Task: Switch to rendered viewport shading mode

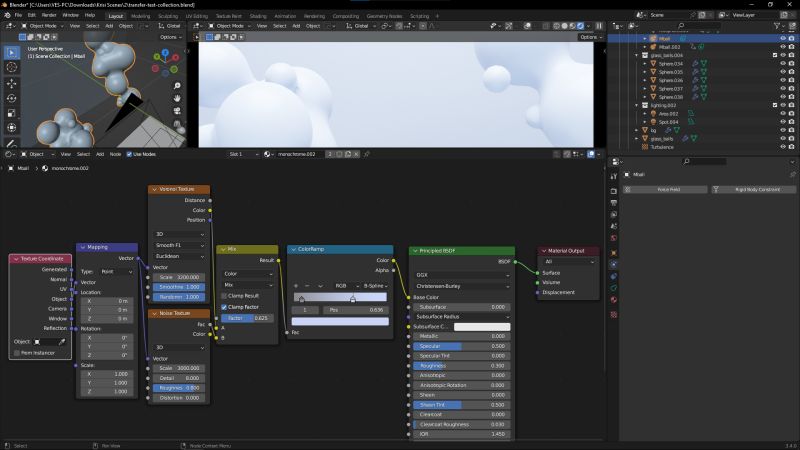Action: click(580, 26)
